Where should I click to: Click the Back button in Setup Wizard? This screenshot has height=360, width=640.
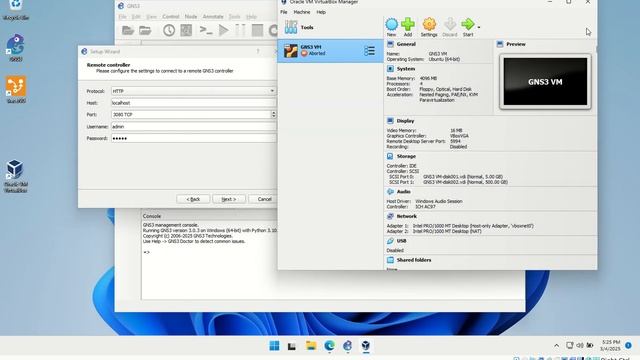pos(193,199)
